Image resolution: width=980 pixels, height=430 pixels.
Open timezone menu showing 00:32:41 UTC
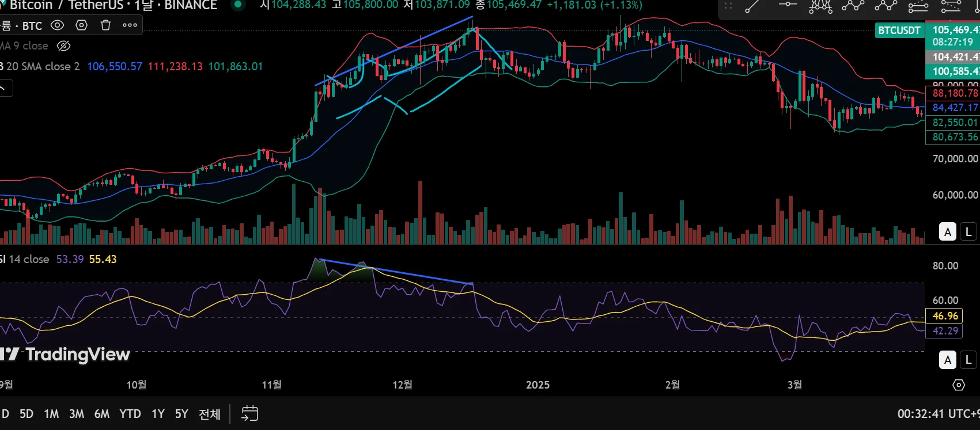939,414
